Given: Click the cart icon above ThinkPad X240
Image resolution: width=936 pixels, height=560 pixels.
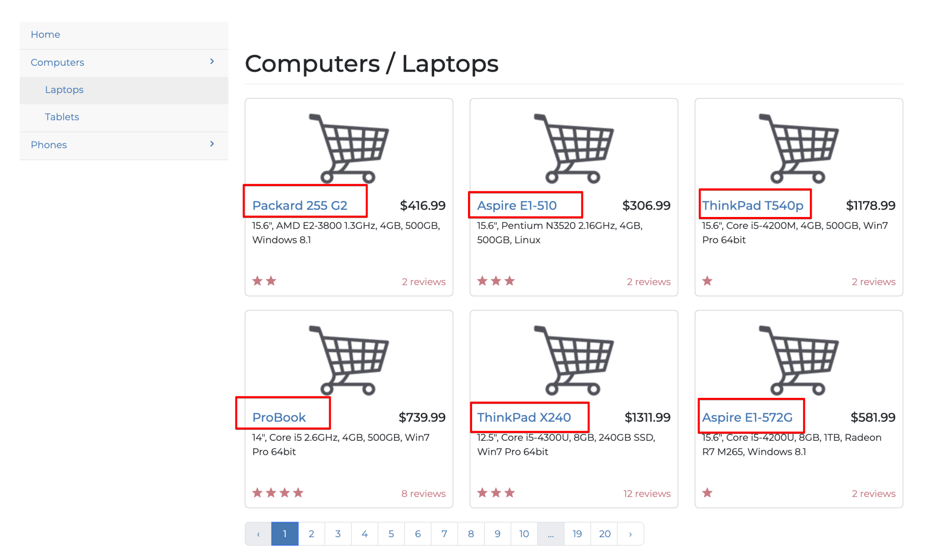Looking at the screenshot, I should pyautogui.click(x=574, y=359).
